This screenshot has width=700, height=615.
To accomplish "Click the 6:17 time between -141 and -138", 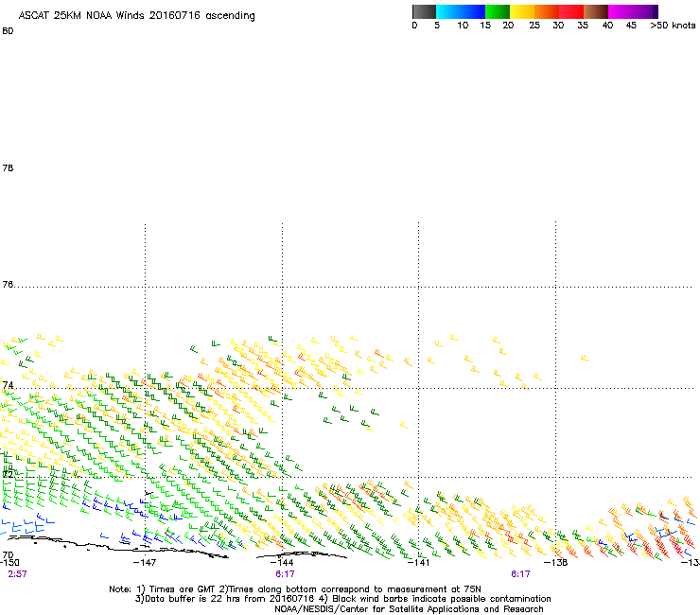I will pos(520,574).
